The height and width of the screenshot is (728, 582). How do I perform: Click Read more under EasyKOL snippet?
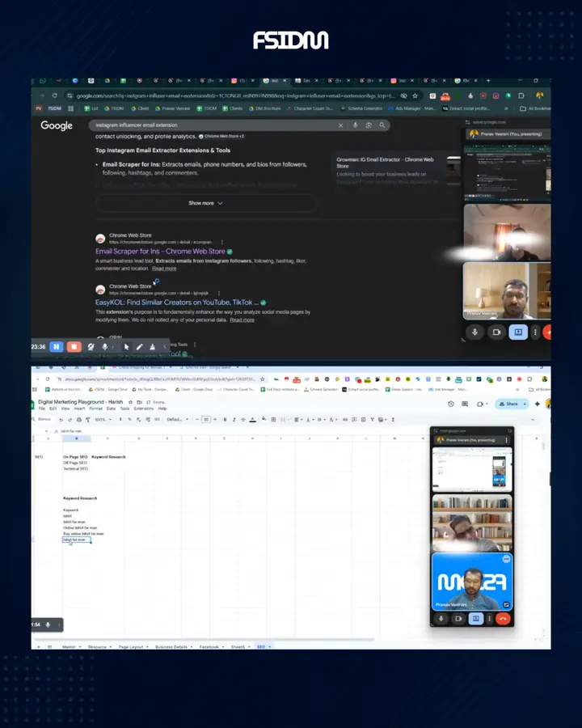point(242,320)
